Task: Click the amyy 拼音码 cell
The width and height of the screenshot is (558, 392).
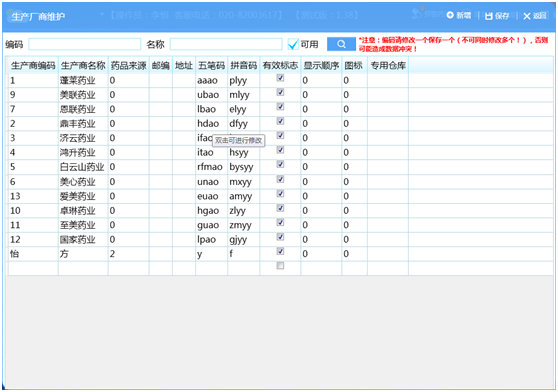Action: 244,196
